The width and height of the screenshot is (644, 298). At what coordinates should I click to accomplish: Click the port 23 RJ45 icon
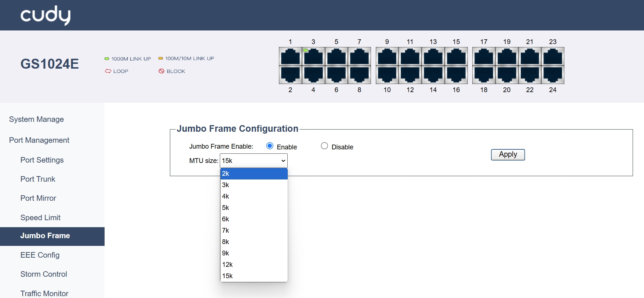553,57
